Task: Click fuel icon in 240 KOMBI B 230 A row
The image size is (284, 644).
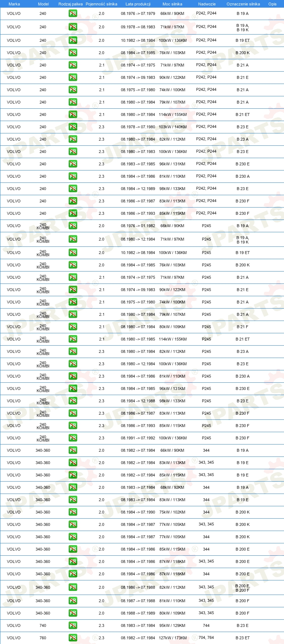Action: 73,376
